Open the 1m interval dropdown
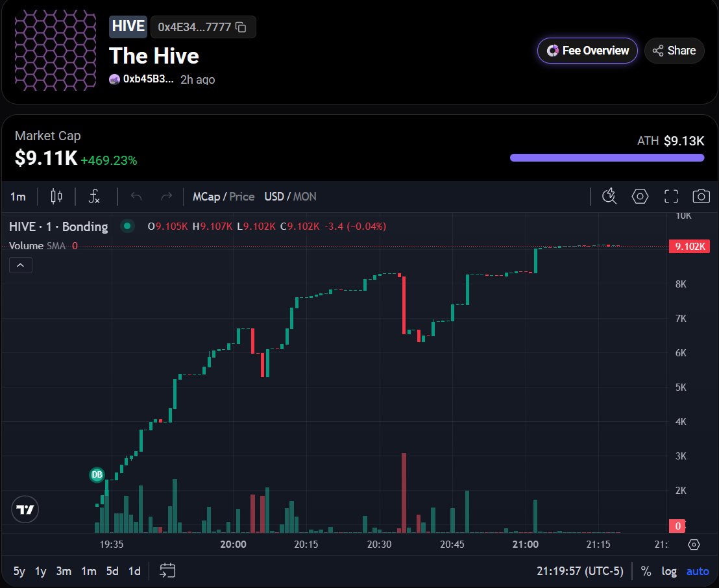Screen dimensions: 719x588 18,197
